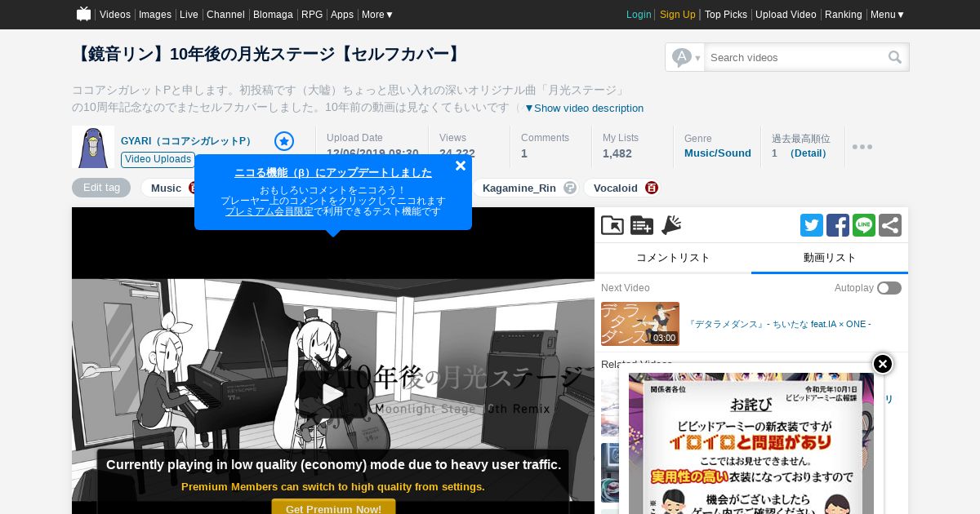The height and width of the screenshot is (514, 980).
Task: Click the Edit tag button
Action: click(101, 188)
